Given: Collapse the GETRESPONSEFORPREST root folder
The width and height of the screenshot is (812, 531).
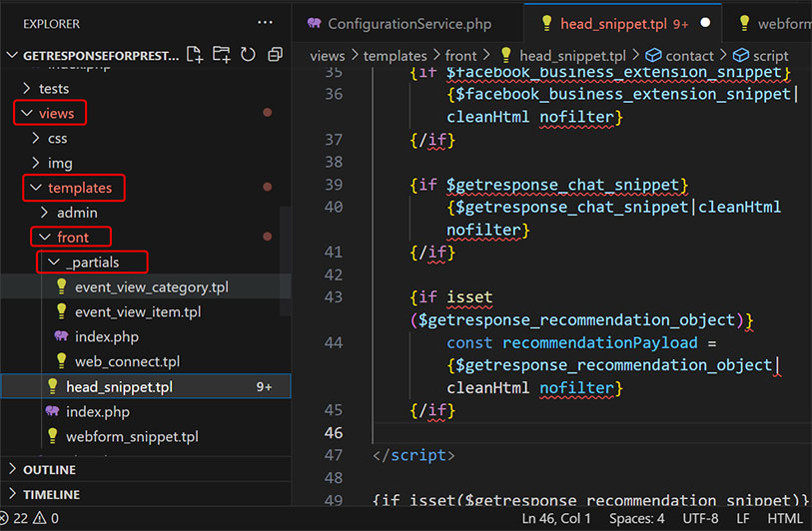Looking at the screenshot, I should (12, 55).
